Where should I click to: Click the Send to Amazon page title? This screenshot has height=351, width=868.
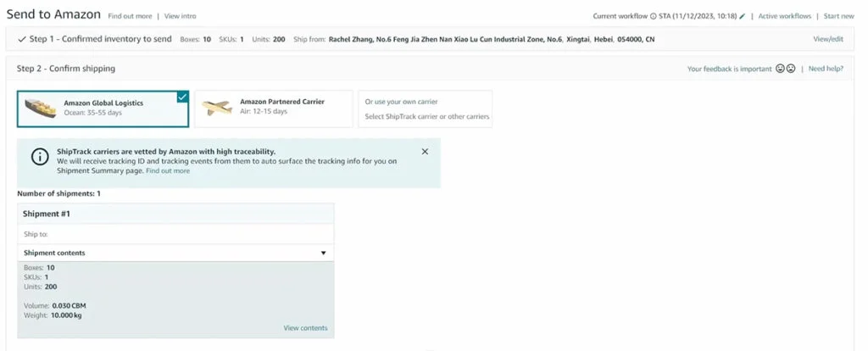pos(53,14)
